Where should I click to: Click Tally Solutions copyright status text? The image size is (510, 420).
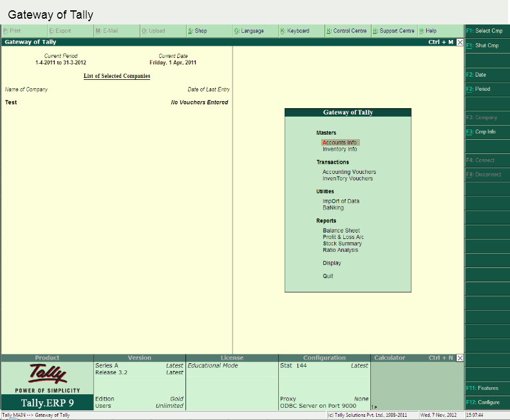[x=367, y=415]
